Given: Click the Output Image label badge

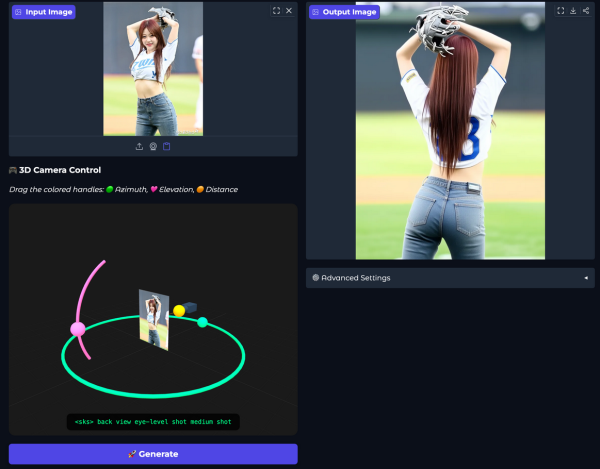Looking at the screenshot, I should [344, 12].
